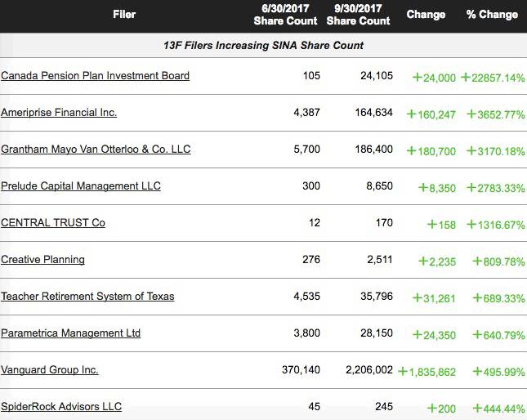Open Parametrica Management Ltd link

[70, 333]
